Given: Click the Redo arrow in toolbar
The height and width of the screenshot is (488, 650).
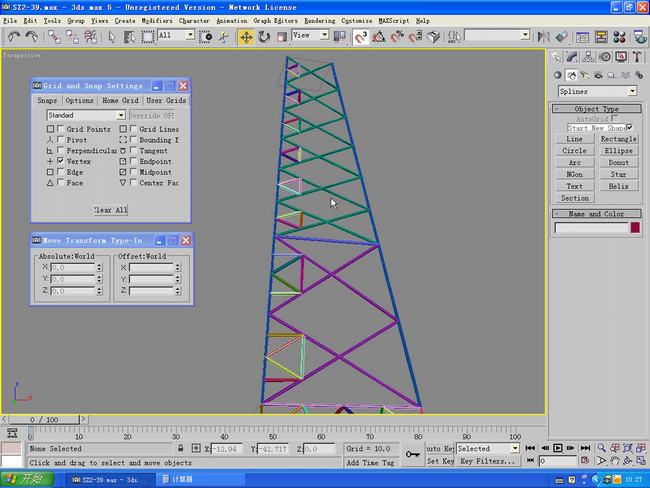Looking at the screenshot, I should pos(32,37).
